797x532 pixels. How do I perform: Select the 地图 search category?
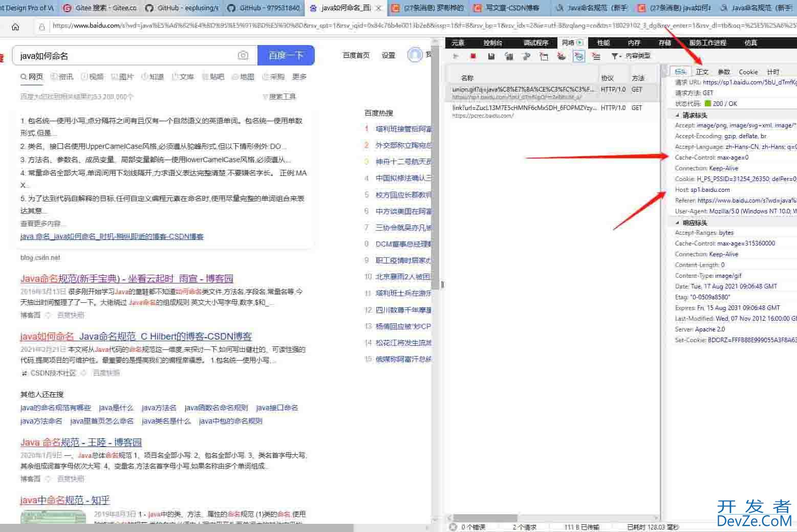tap(243, 77)
